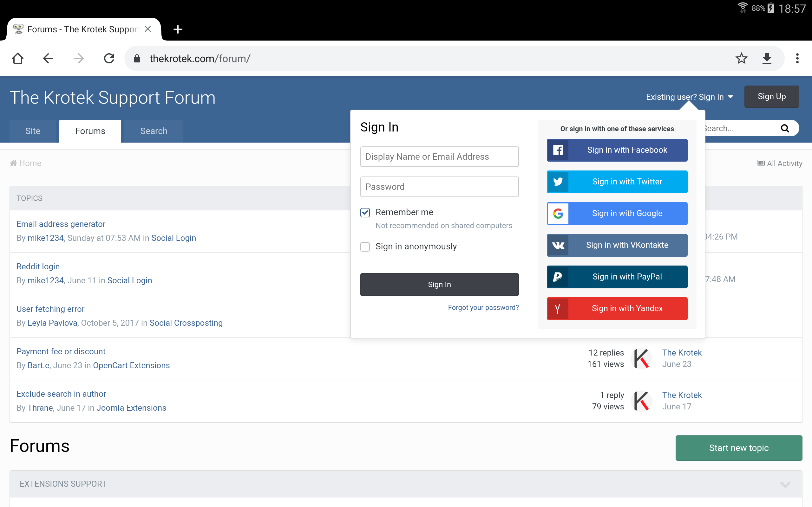Collapse the Extensions Support section chevron

pyautogui.click(x=785, y=484)
